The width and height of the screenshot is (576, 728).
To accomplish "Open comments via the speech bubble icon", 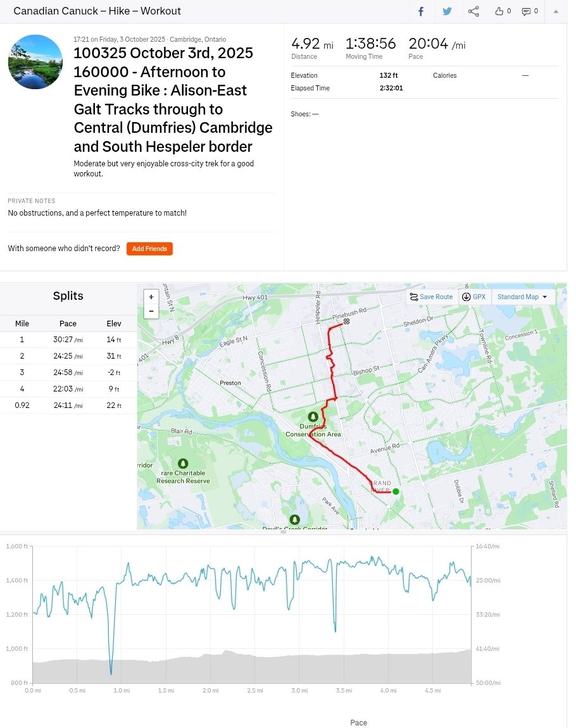I will (526, 11).
